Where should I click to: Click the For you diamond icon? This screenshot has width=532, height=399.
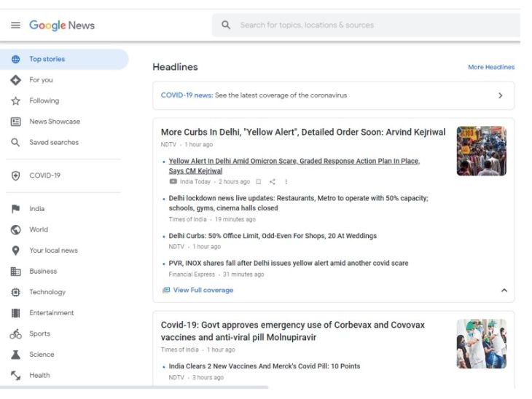point(15,80)
